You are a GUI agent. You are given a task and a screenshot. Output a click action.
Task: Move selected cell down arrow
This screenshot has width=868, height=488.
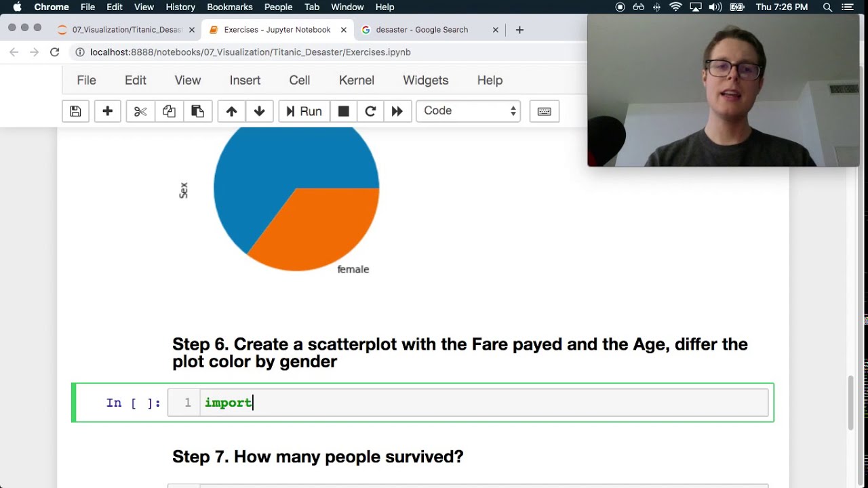259,111
